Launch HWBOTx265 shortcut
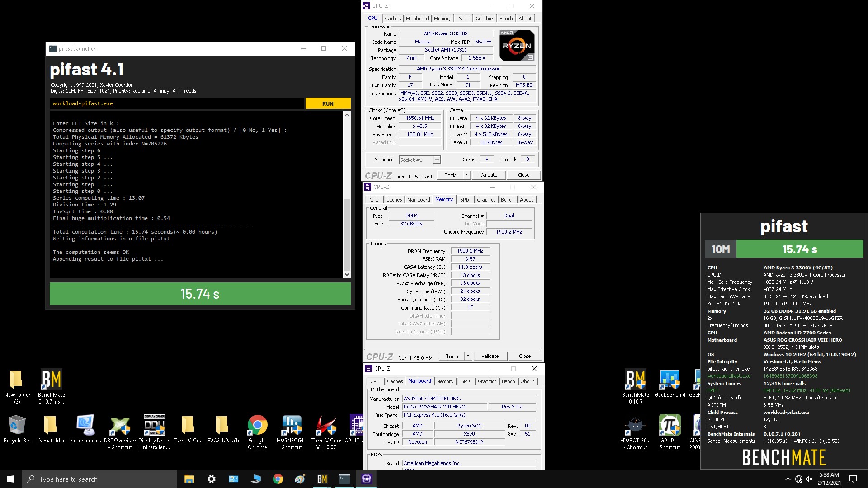 click(x=635, y=432)
